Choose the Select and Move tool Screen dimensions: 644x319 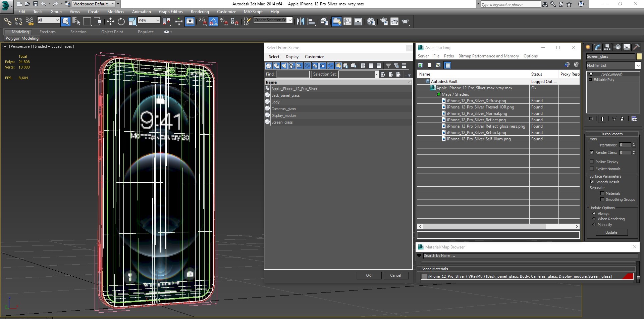[x=110, y=21]
